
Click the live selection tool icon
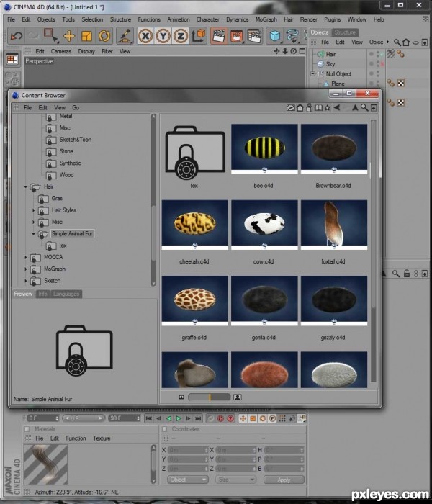click(x=50, y=36)
